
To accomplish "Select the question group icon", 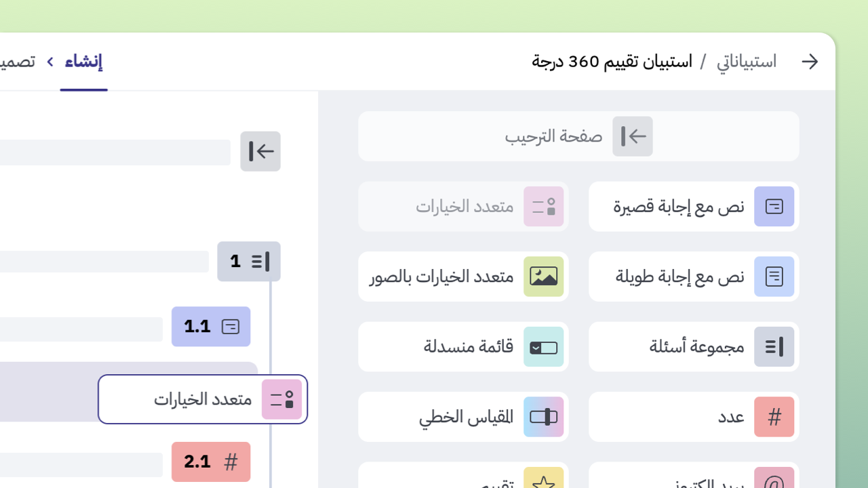I will (x=774, y=346).
